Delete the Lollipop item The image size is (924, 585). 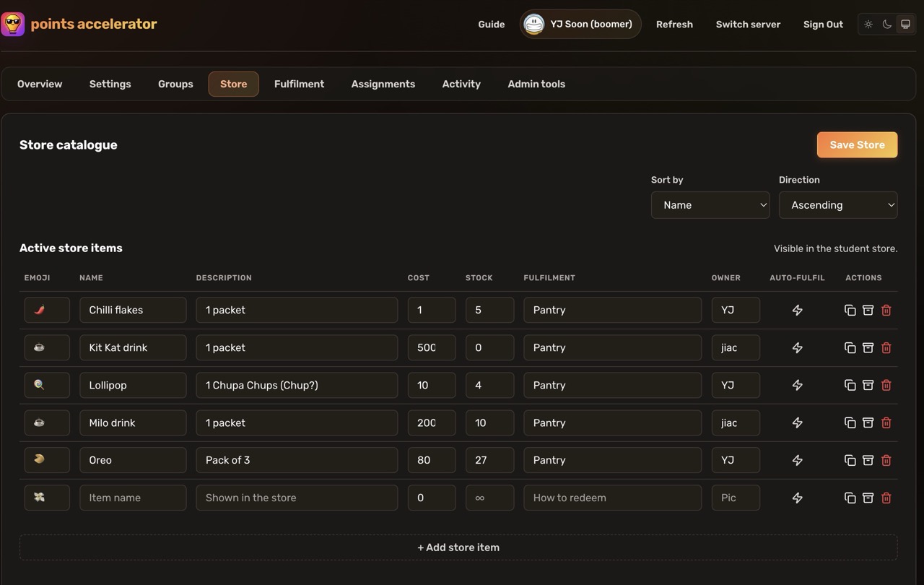886,385
